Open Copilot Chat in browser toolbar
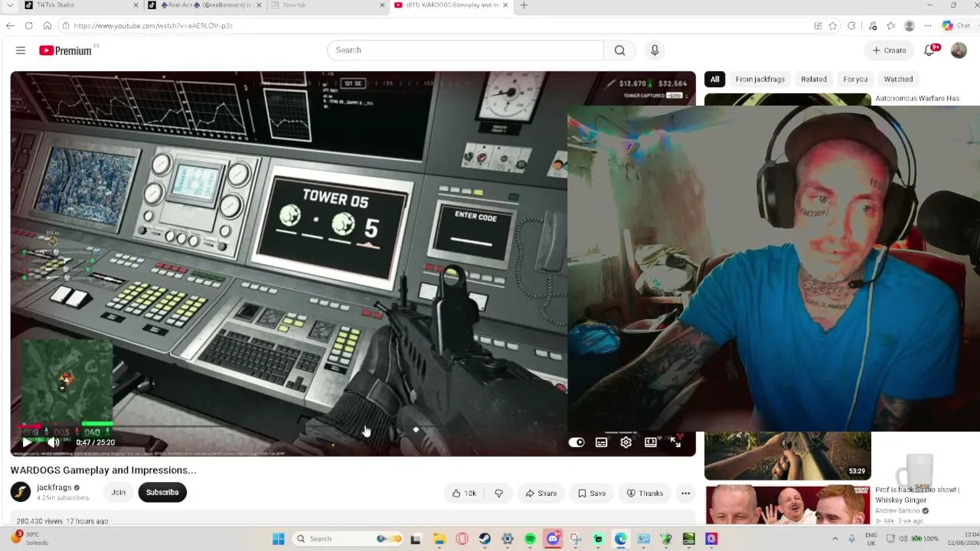This screenshot has height=551, width=980. tap(956, 25)
